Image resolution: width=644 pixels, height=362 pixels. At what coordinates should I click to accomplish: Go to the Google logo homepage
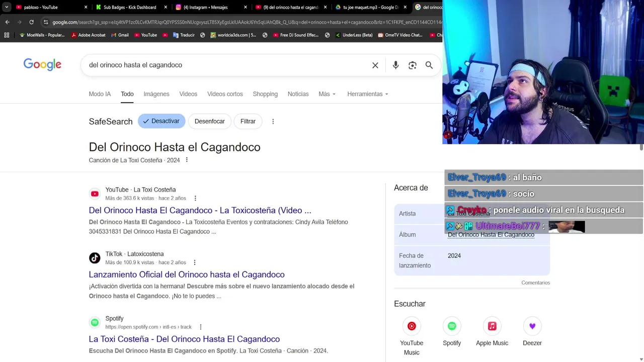click(42, 65)
